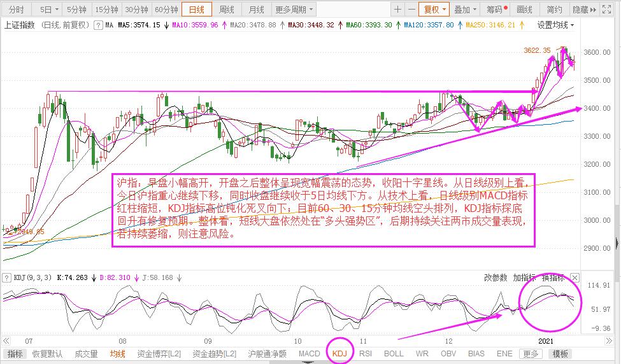
Task: Close the KDJ indicator panel
Action: pos(575,277)
